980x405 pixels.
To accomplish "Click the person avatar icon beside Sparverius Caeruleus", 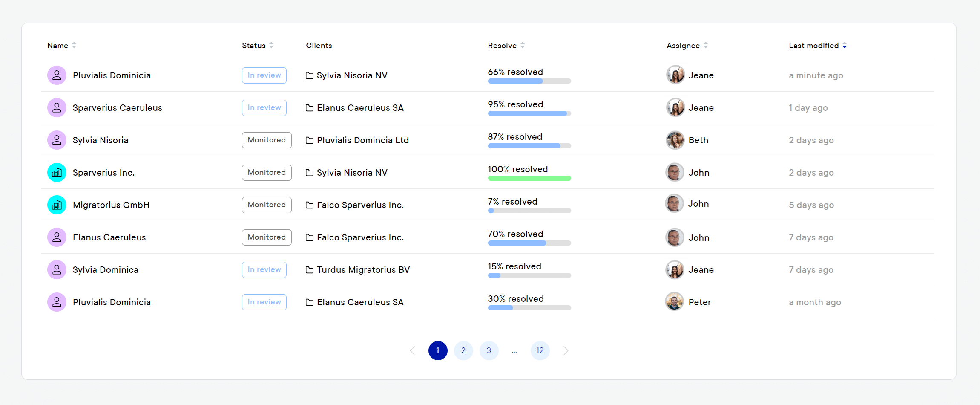I will click(x=57, y=108).
